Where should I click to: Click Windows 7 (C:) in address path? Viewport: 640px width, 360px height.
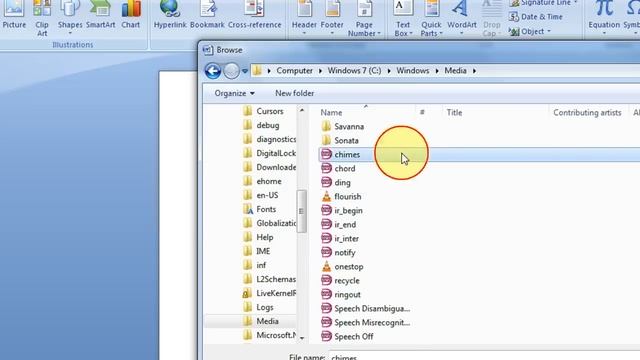[354, 71]
